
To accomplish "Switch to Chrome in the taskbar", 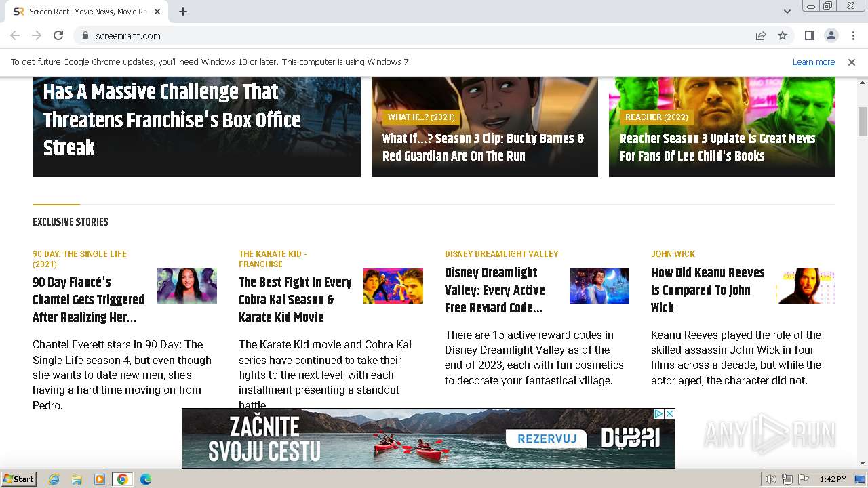I will coord(123,479).
